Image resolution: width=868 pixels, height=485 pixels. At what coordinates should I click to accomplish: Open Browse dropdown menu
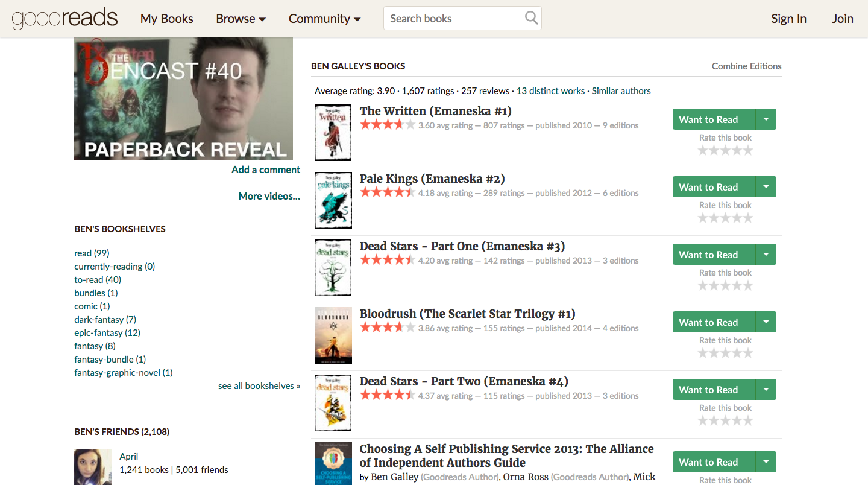(241, 19)
